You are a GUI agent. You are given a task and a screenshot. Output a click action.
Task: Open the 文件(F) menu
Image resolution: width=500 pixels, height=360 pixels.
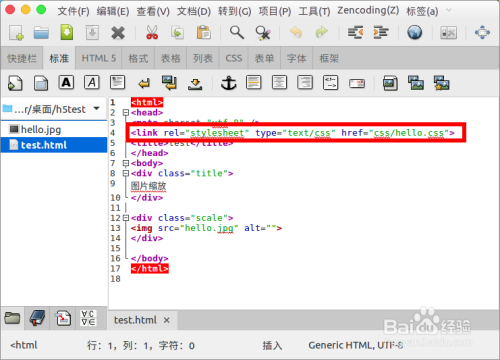click(73, 11)
